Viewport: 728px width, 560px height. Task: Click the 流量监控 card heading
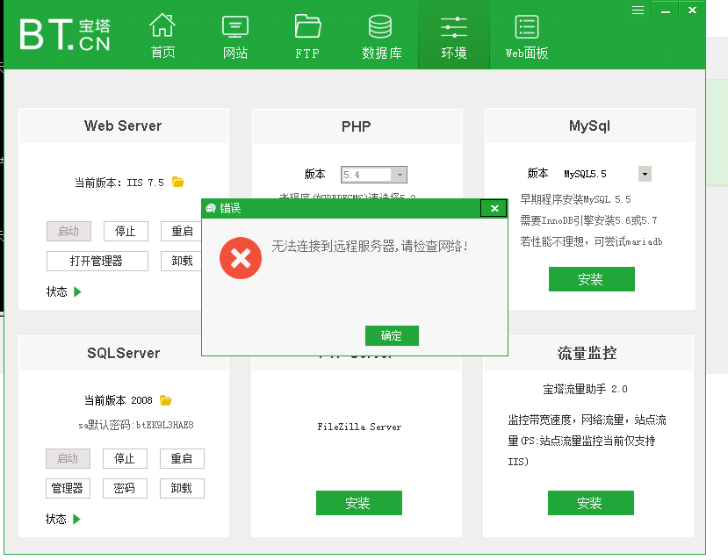(587, 353)
